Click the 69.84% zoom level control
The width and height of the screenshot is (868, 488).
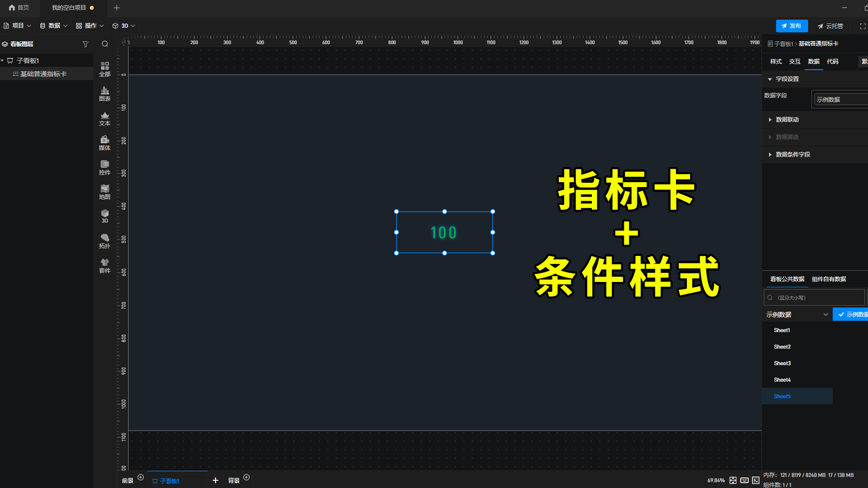[716, 480]
